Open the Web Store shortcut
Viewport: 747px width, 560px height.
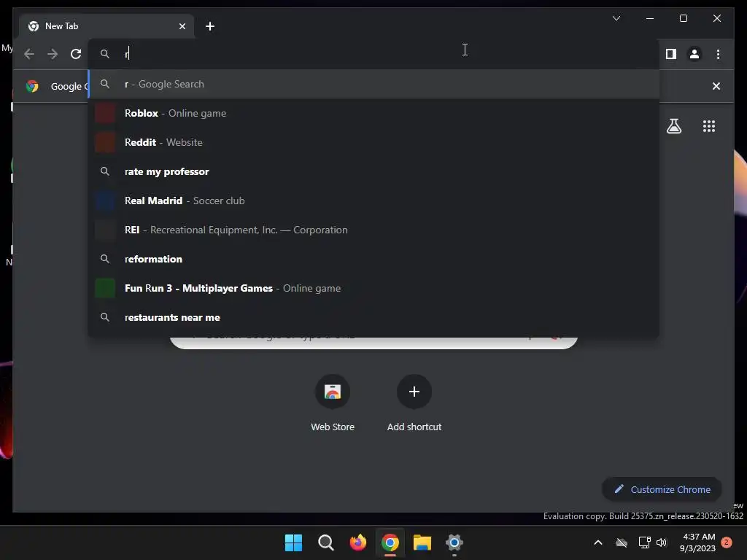(x=333, y=402)
